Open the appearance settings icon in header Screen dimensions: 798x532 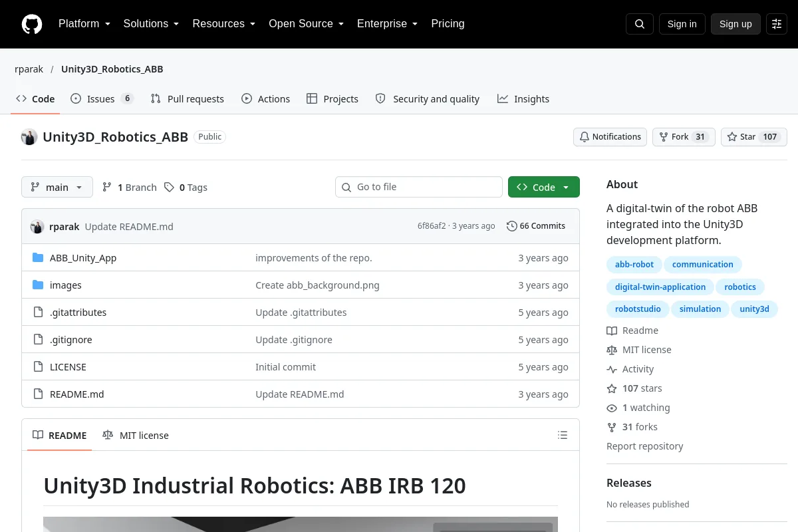(x=777, y=24)
